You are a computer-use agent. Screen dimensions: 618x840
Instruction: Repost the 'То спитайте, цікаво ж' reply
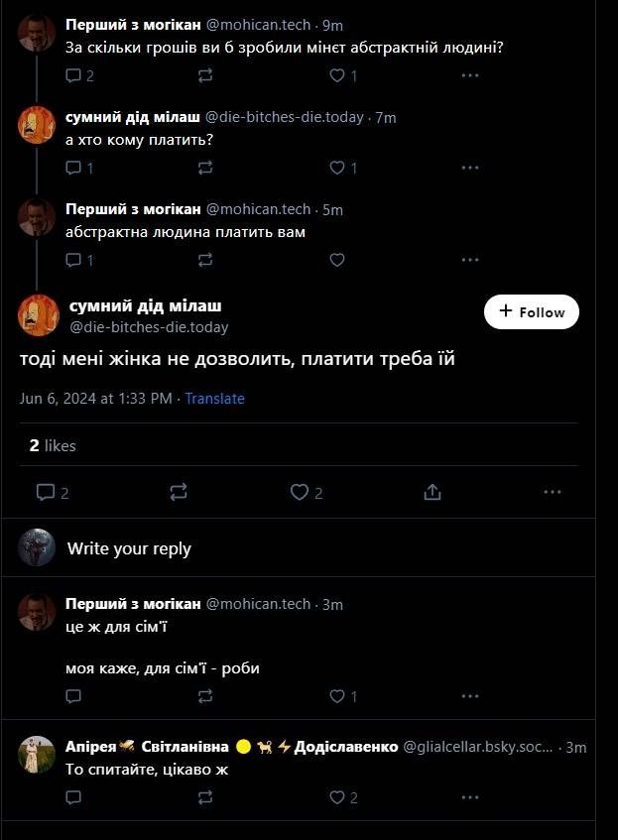point(205,796)
